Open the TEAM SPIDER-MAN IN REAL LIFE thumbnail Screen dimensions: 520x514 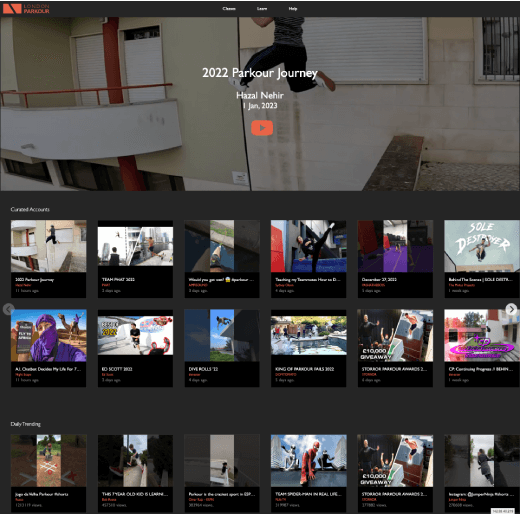(x=309, y=461)
